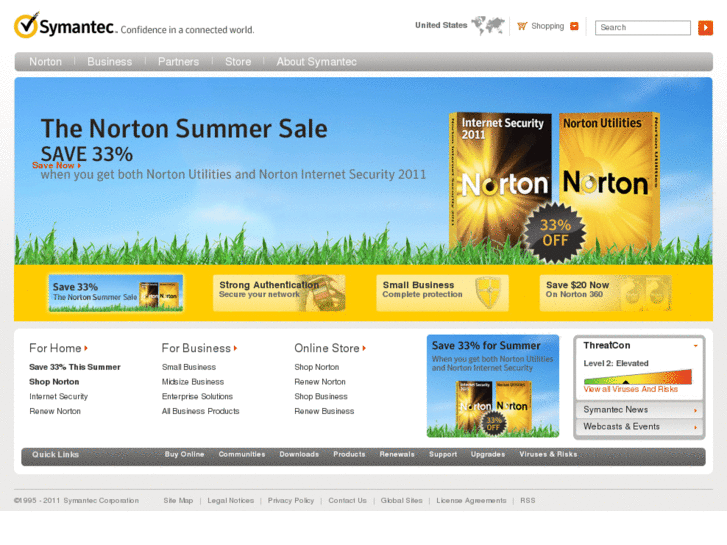Open the Contact Us footer link

point(347,500)
